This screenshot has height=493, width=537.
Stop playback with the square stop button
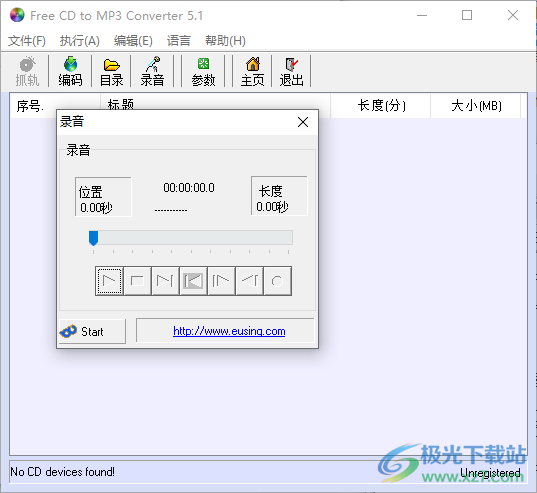(x=137, y=281)
